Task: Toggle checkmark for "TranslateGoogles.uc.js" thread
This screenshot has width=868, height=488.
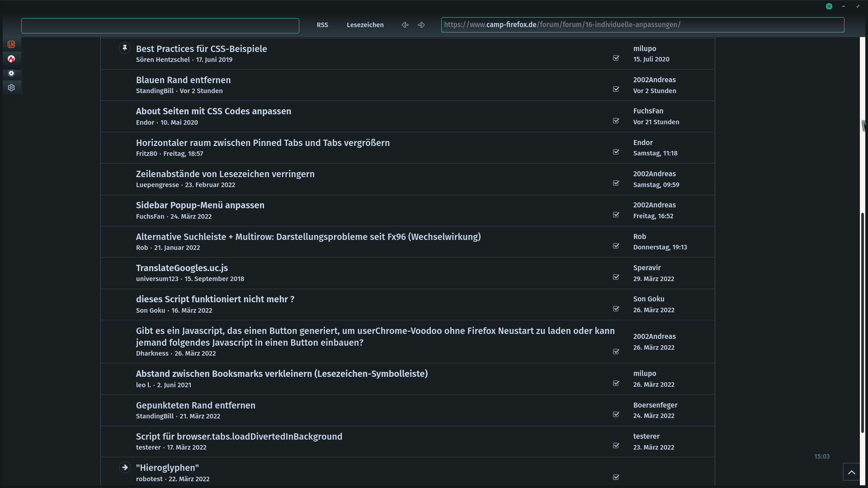Action: tap(616, 277)
